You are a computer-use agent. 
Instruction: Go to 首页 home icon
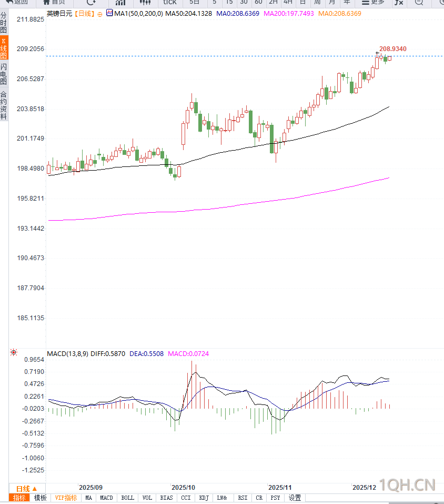(x=54, y=2)
